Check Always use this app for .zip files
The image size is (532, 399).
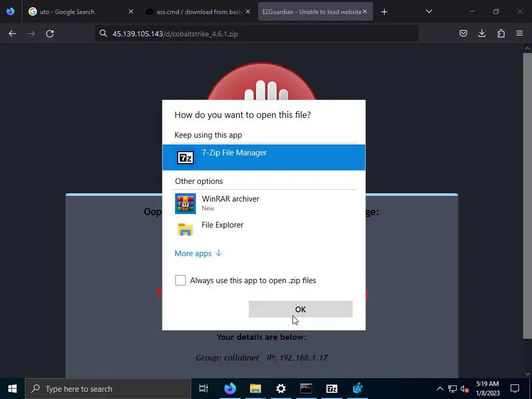(x=180, y=280)
